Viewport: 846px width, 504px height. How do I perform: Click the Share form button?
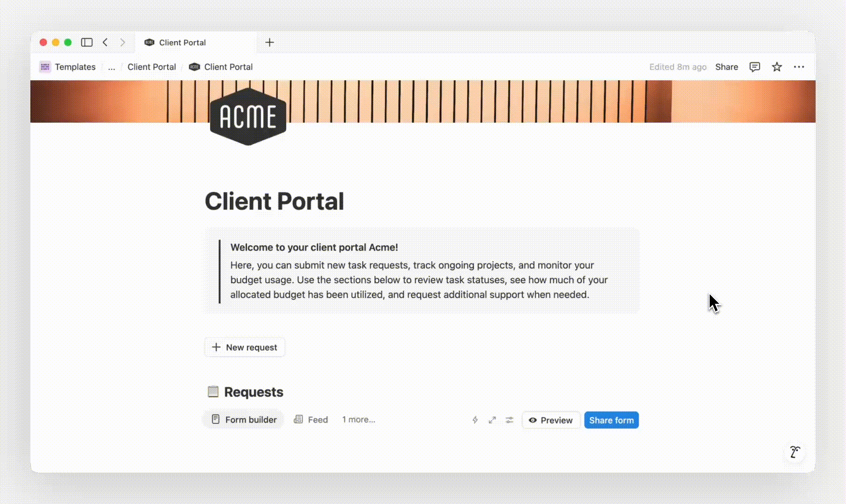(x=612, y=420)
